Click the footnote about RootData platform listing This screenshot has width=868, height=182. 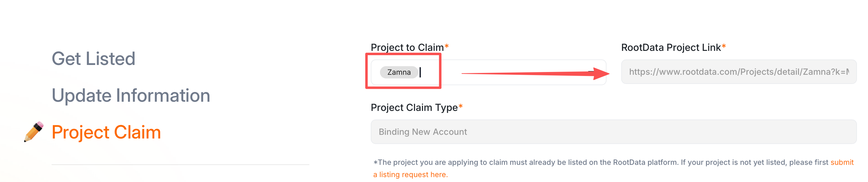click(x=600, y=162)
